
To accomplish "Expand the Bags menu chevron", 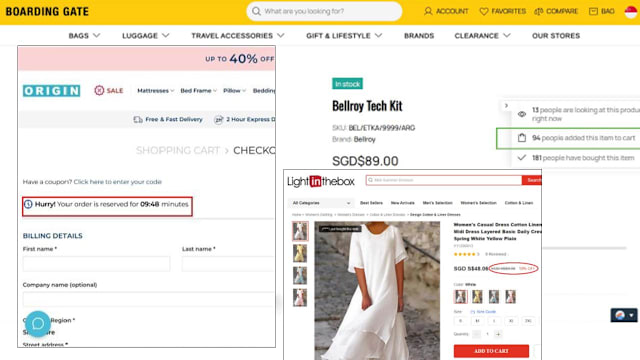I will pyautogui.click(x=97, y=36).
